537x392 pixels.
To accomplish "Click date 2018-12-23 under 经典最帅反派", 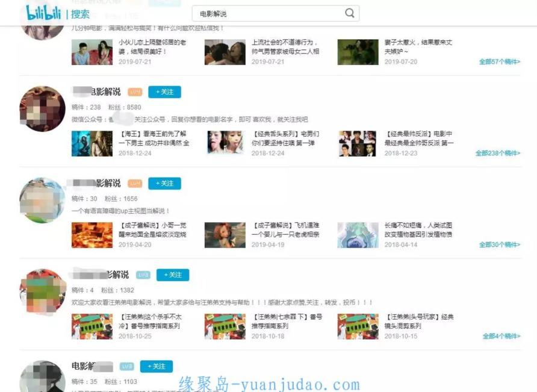I will tap(401, 153).
